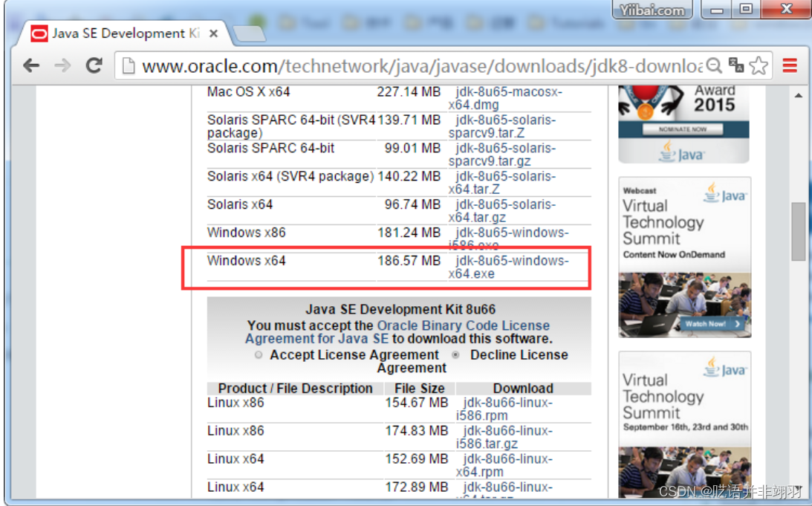Screen dimensions: 812x506
Task: Click the Windows x64 row label
Action: pos(247,261)
